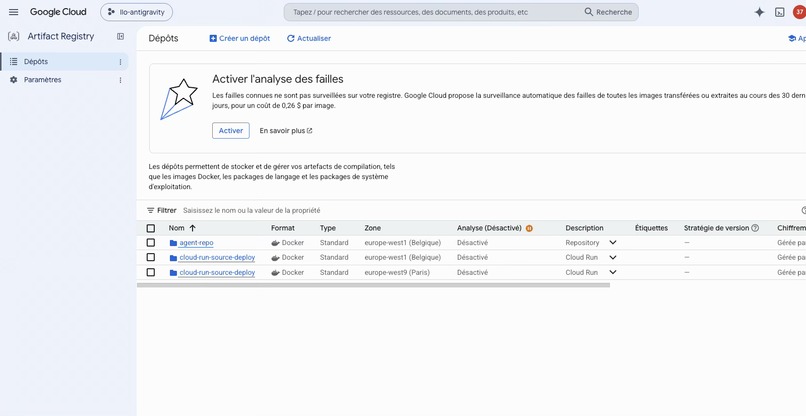Viewport: 806px width, 416px height.
Task: Click the europe-west9 (Paris) zone cell
Action: (x=397, y=273)
